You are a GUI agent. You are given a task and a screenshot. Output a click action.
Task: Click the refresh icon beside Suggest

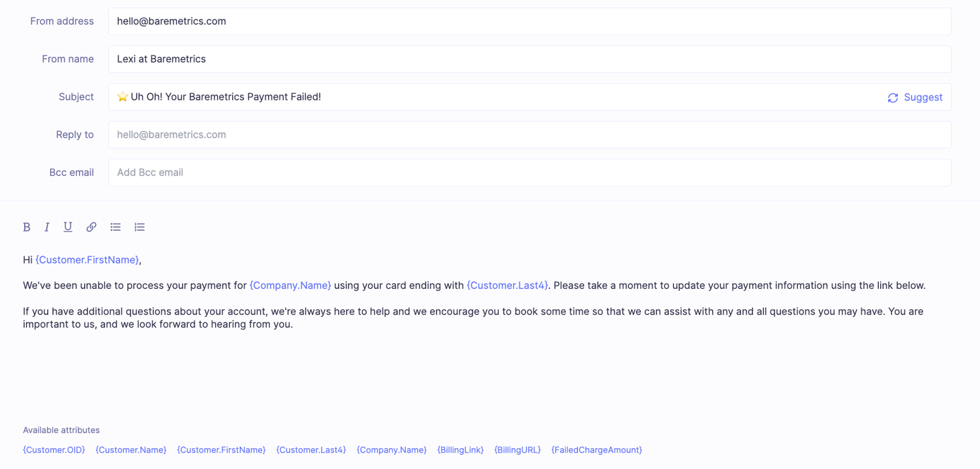(x=893, y=98)
